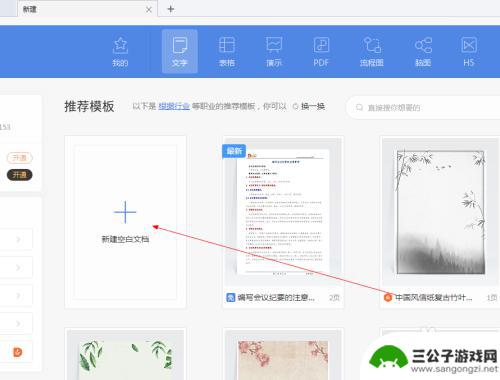
Task: Click the 中国风信纸复古竹叶 template title
Action: (x=434, y=297)
